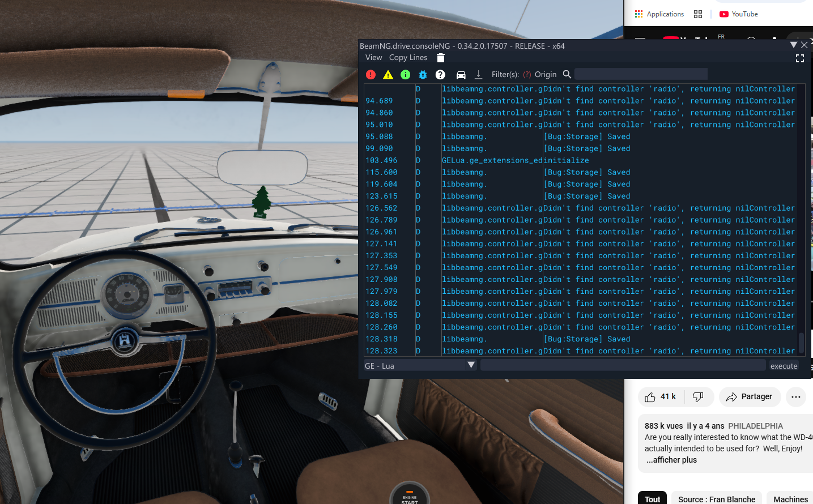Click the 'GELua.ge_extensions_ed' initialize log line
The height and width of the screenshot is (504, 813).
(580, 160)
